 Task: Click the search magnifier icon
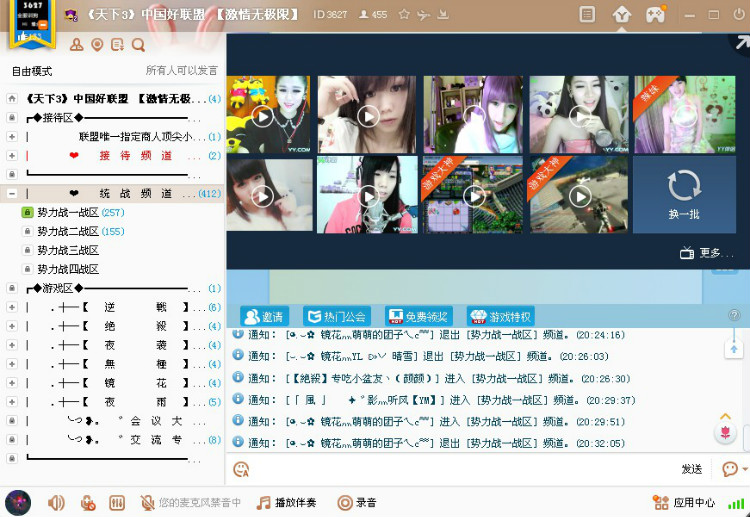tap(138, 45)
